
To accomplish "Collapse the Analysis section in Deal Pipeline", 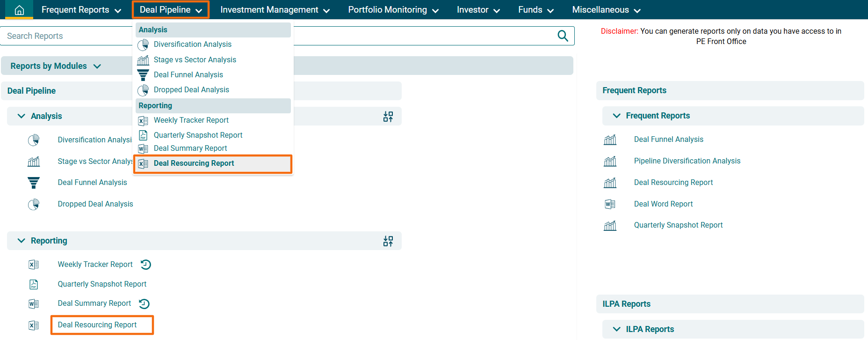I will coord(22,116).
